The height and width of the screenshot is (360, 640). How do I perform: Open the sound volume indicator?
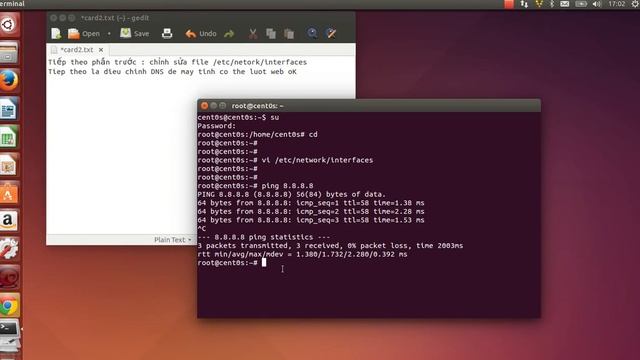coord(597,4)
